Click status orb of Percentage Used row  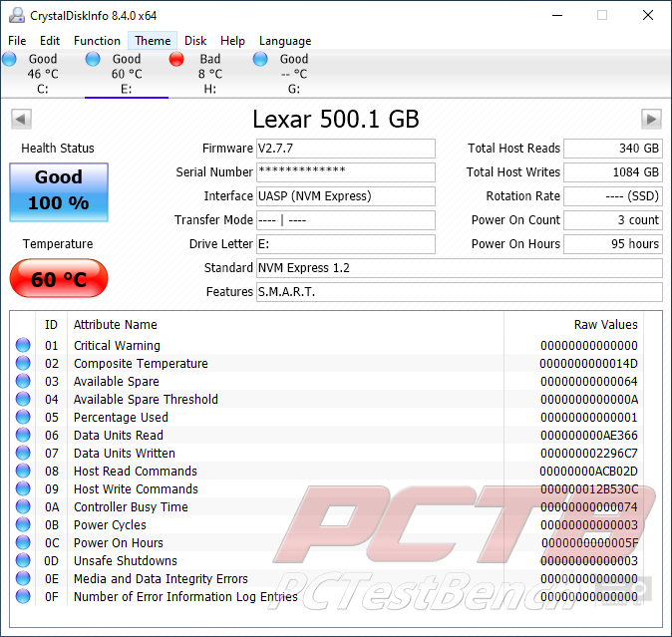click(x=23, y=417)
